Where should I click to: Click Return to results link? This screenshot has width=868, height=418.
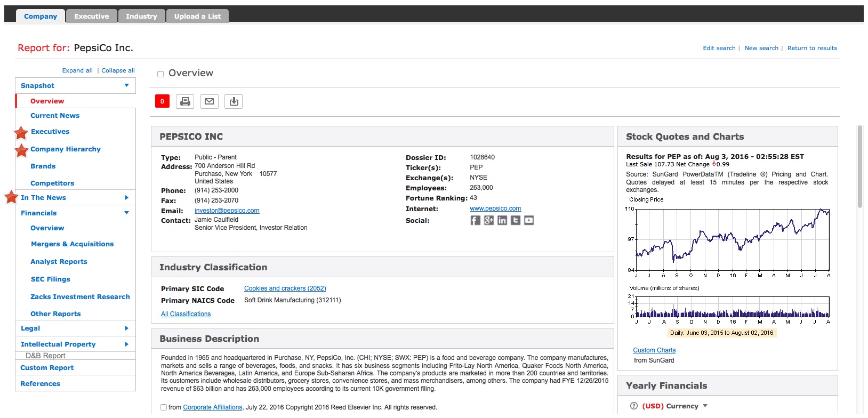click(x=812, y=48)
